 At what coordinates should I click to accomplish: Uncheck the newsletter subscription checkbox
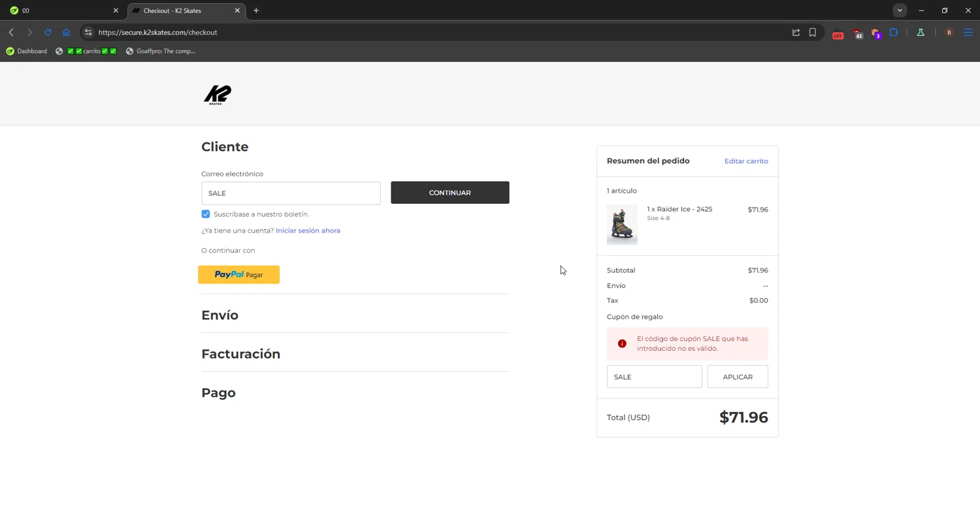(206, 214)
